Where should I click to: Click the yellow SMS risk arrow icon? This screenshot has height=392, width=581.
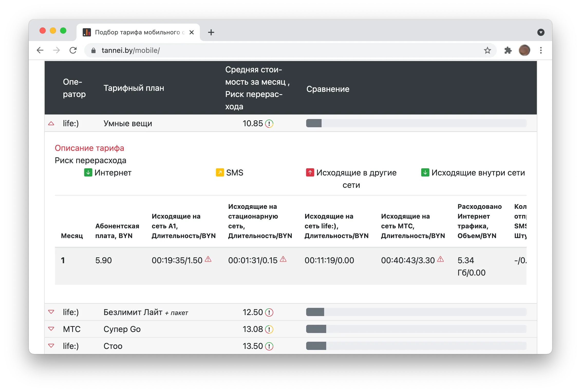pyautogui.click(x=220, y=173)
